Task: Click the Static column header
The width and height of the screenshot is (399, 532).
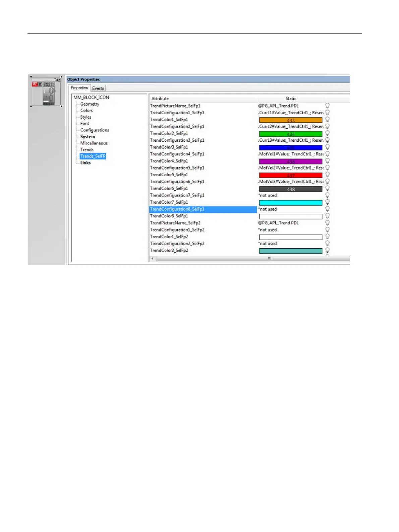Action: (291, 98)
